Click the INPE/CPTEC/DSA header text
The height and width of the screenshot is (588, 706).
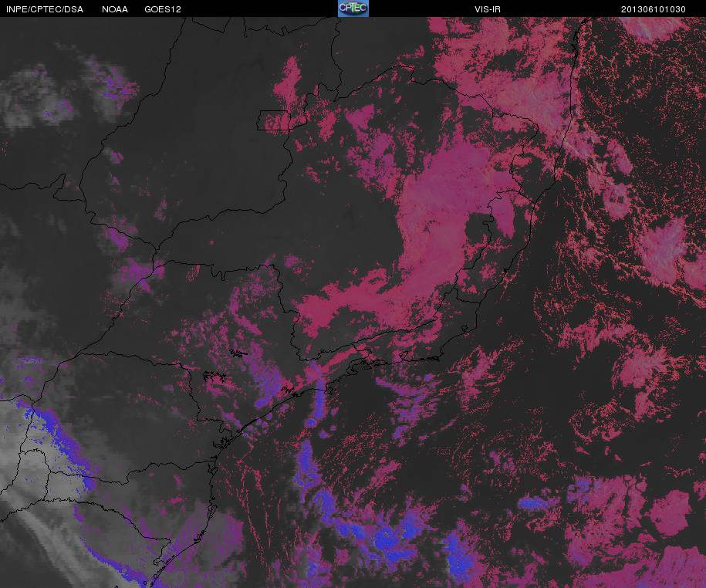(45, 9)
